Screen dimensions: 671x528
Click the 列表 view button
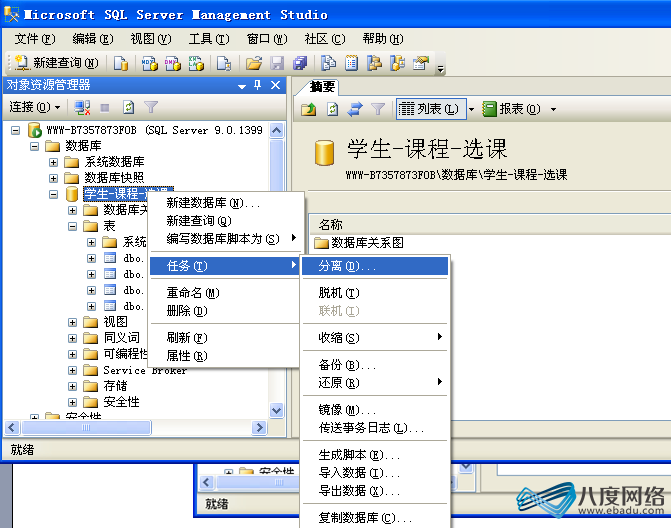coord(431,109)
